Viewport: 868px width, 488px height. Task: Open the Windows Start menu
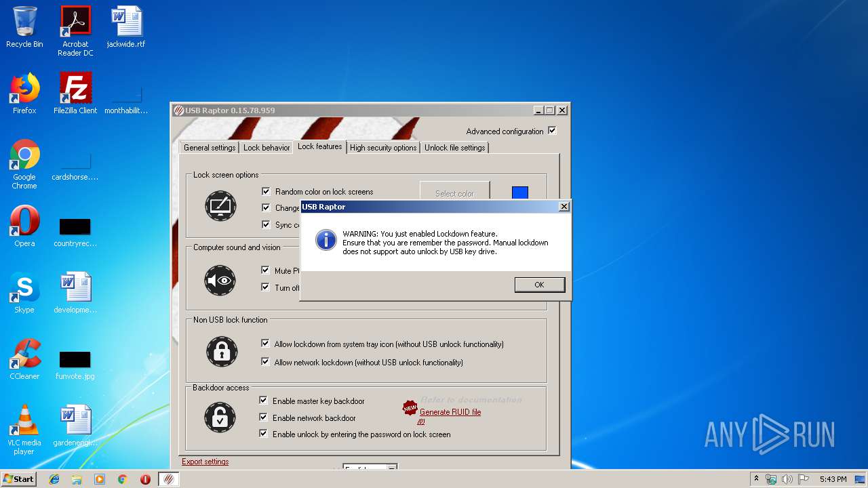19,479
